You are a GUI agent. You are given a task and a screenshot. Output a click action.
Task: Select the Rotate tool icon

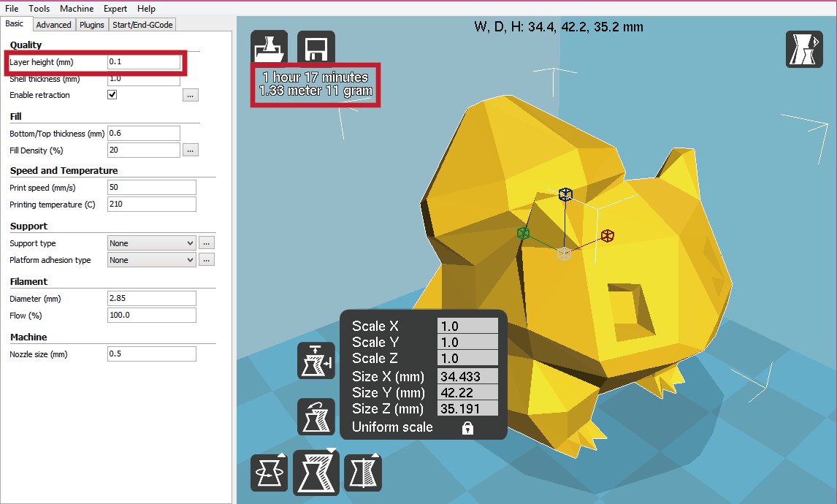(x=269, y=473)
